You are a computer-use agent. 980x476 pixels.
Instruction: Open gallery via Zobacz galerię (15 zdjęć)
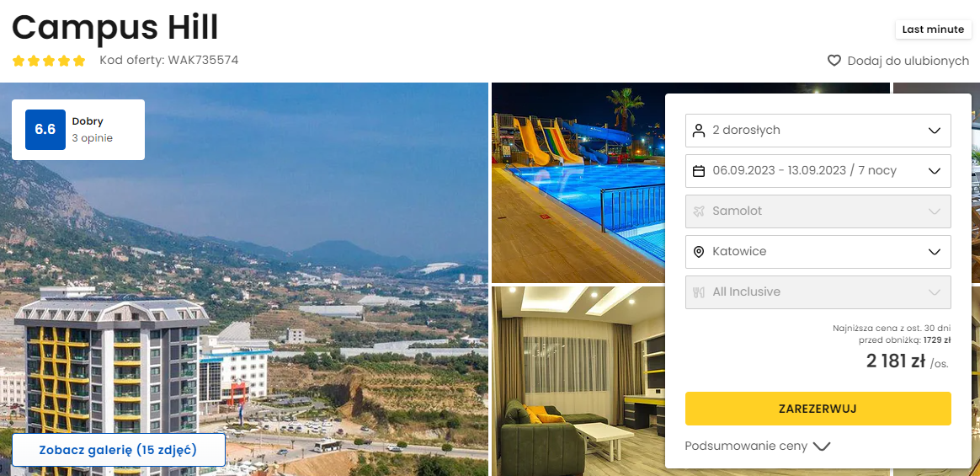[x=118, y=450]
